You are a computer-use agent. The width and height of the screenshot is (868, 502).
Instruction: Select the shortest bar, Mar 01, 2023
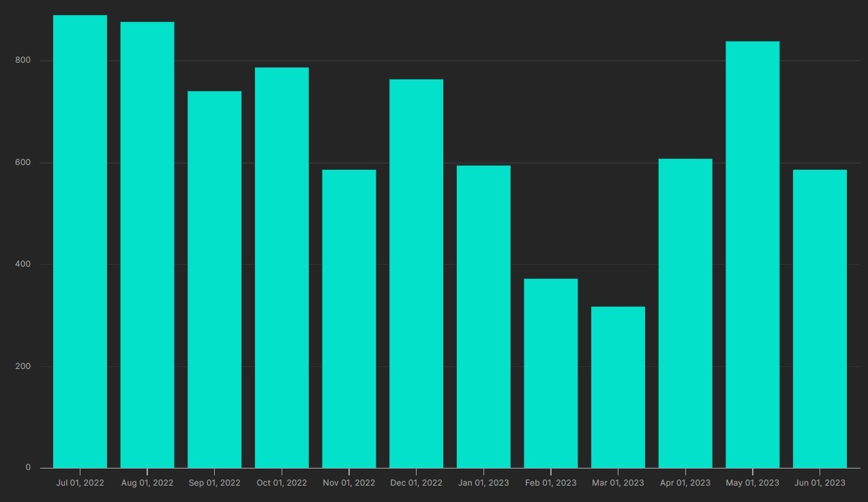618,387
